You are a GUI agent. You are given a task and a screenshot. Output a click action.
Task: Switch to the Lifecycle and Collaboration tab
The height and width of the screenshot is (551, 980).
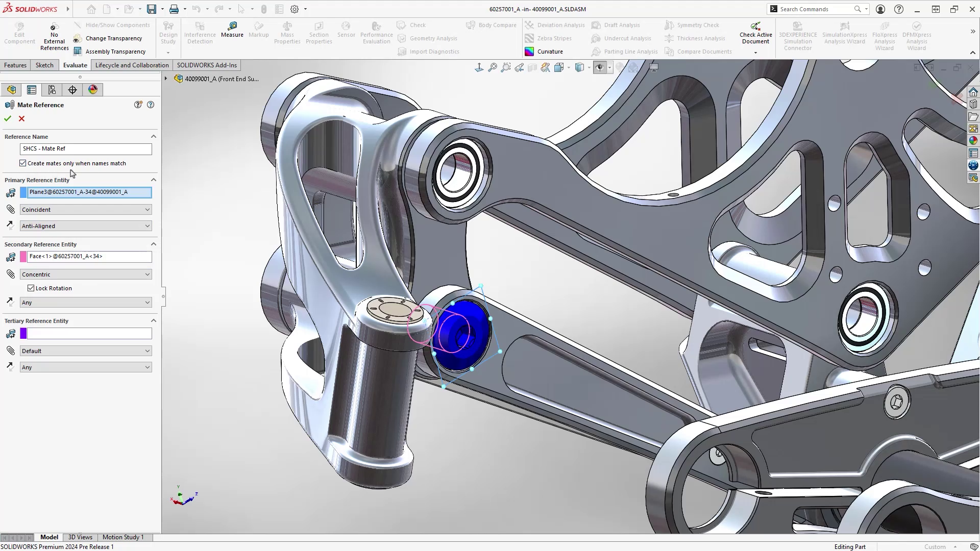pos(132,65)
